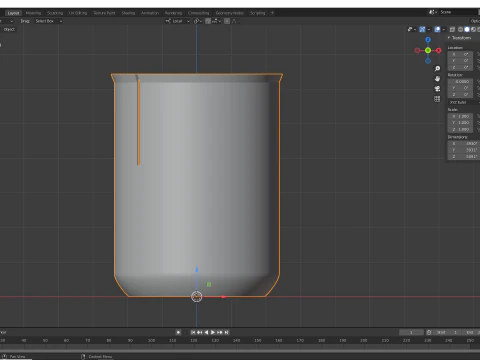The height and width of the screenshot is (360, 480).
Task: Open object types visibility dropdown
Action: click(x=412, y=29)
